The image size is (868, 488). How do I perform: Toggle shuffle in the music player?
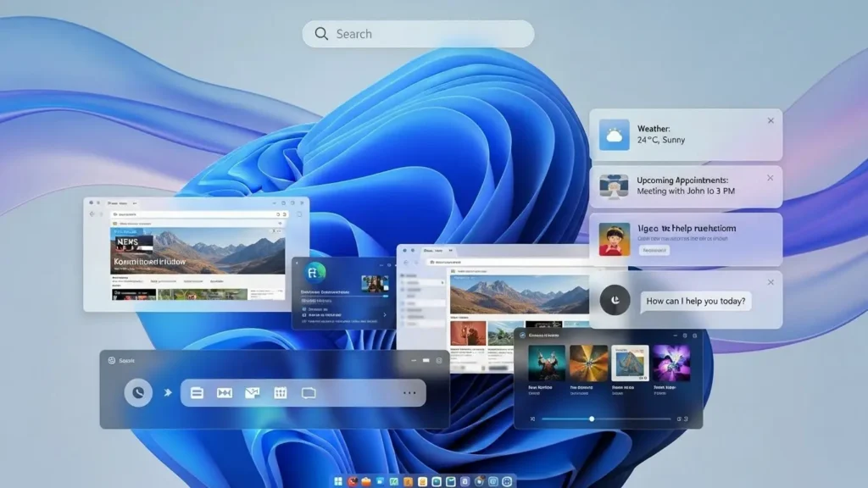(532, 419)
